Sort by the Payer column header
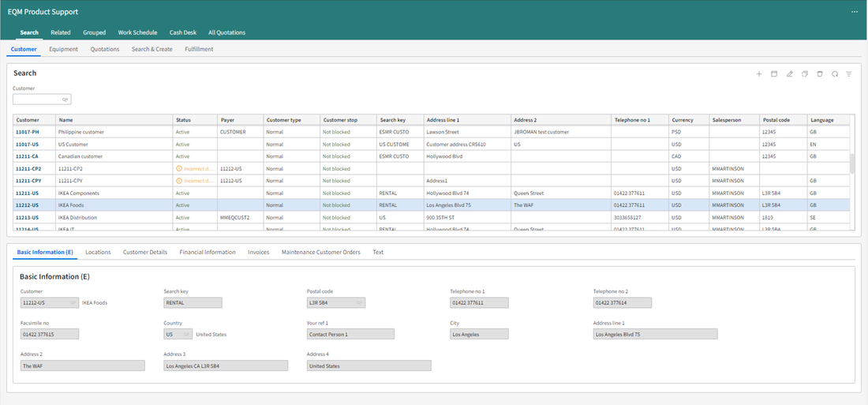868x405 pixels. pyautogui.click(x=240, y=120)
